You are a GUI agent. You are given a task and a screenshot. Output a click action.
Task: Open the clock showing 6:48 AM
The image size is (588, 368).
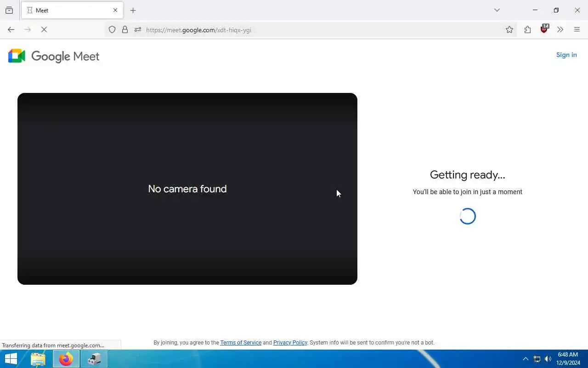pos(568,359)
